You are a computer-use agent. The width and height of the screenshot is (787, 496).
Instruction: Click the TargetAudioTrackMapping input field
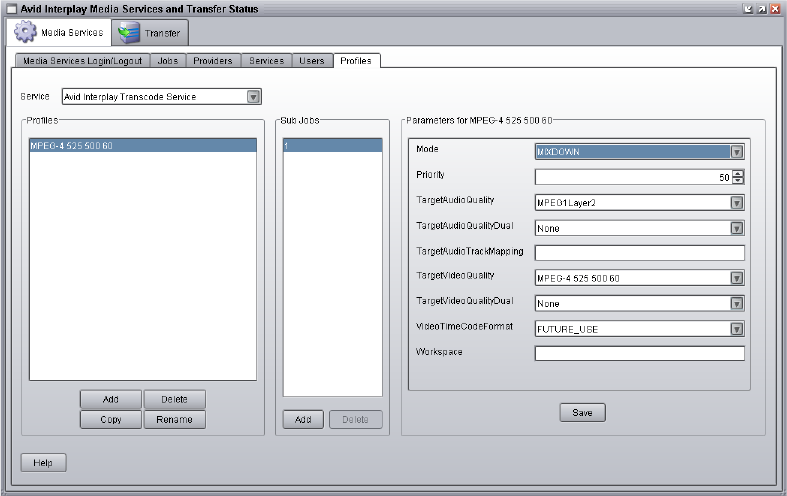pyautogui.click(x=639, y=253)
